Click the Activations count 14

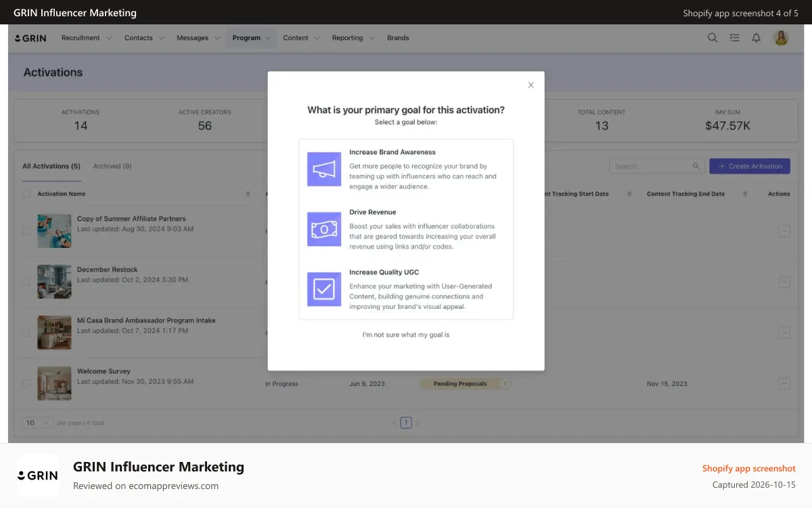coord(81,126)
